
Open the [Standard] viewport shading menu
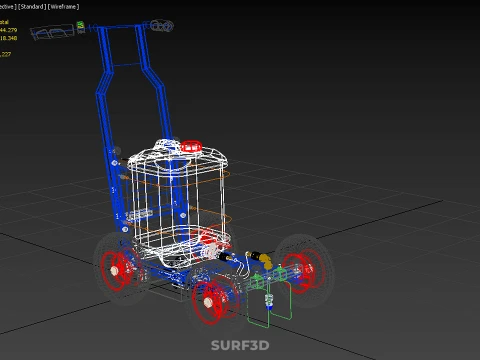32,7
